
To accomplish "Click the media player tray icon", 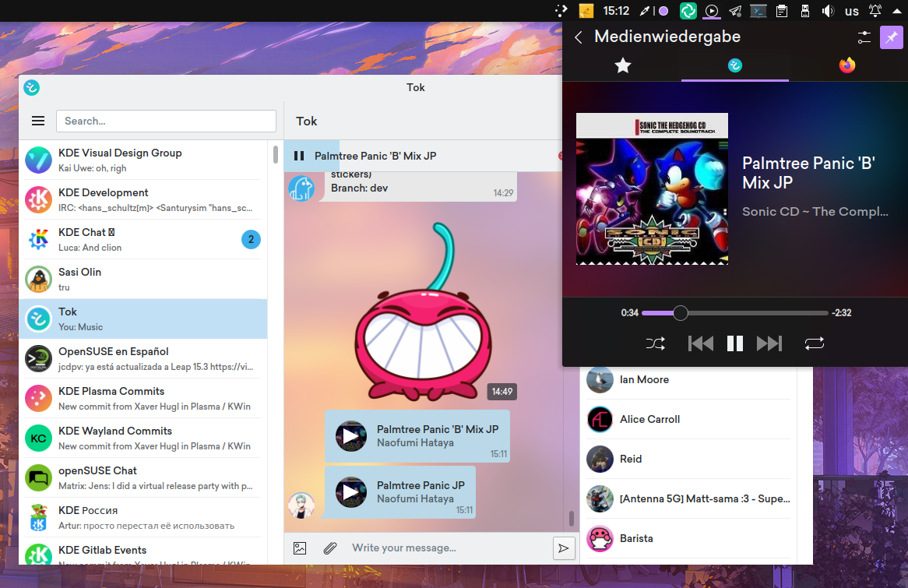I will coord(712,10).
